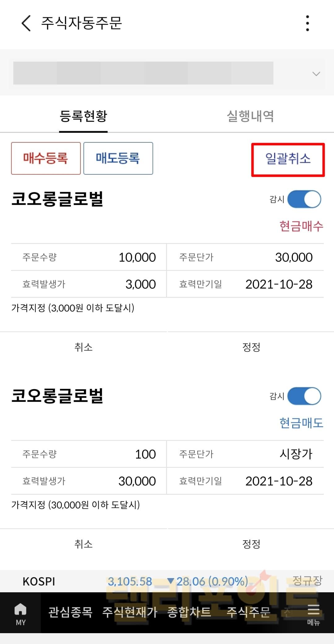Open the 메뉴 hamburger menu
The width and height of the screenshot is (334, 644).
click(x=313, y=614)
